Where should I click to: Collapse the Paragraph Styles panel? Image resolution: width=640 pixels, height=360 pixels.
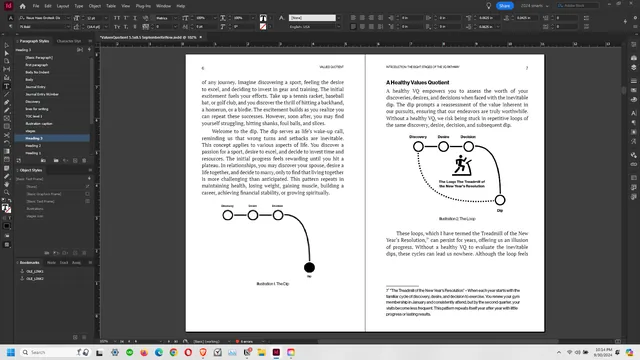[17, 41]
